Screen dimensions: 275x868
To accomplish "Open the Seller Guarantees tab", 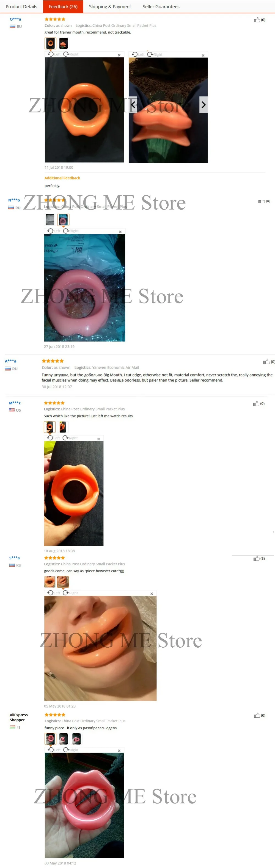I will point(161,6).
